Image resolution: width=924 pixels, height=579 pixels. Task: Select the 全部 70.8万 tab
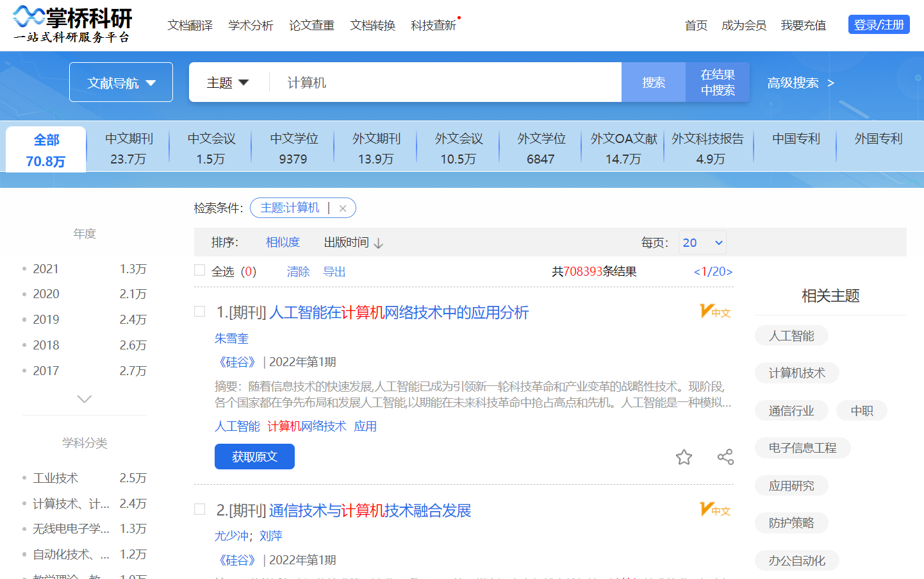point(46,150)
